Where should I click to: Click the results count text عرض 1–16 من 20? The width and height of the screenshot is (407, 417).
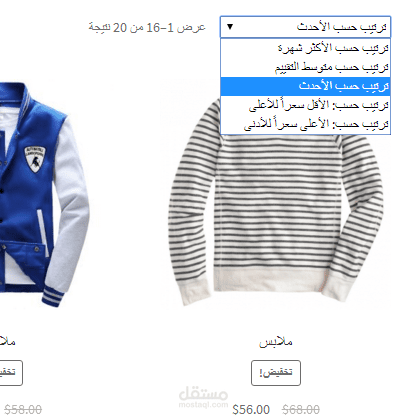click(147, 27)
